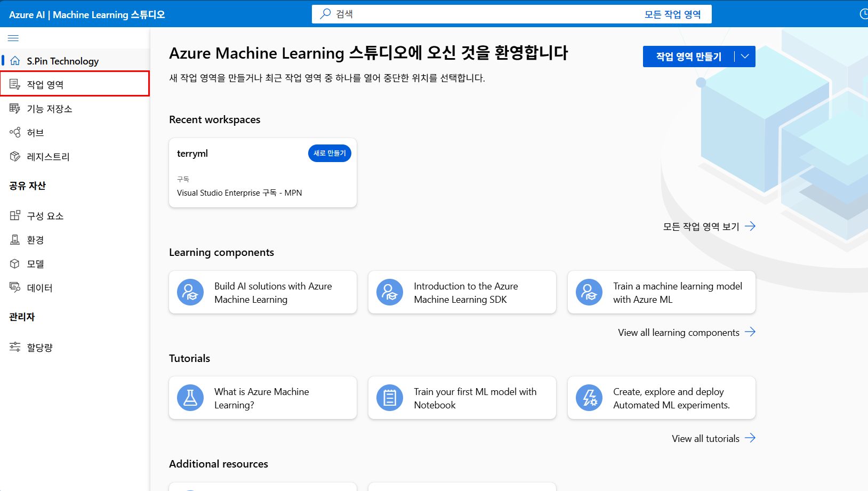Open the clock history icon top right

(864, 14)
